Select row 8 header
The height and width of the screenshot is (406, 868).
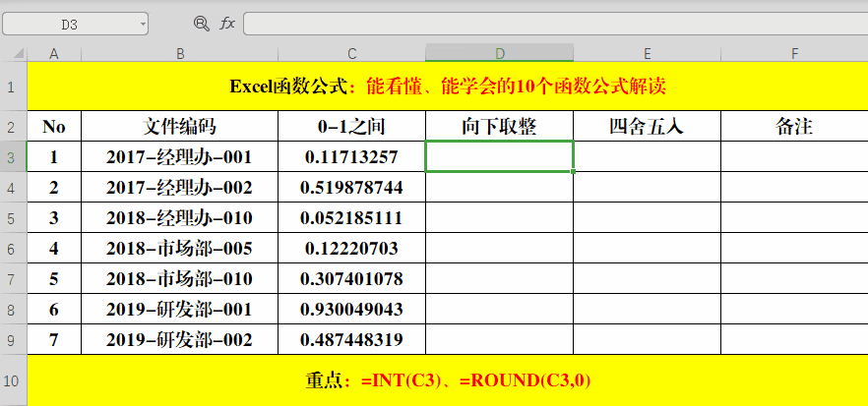coord(14,309)
